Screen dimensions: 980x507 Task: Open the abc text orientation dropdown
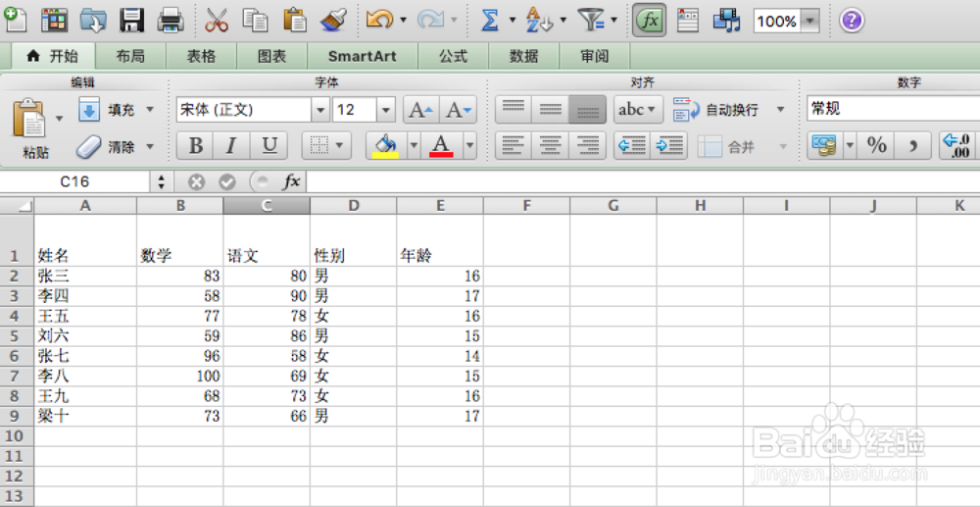638,110
